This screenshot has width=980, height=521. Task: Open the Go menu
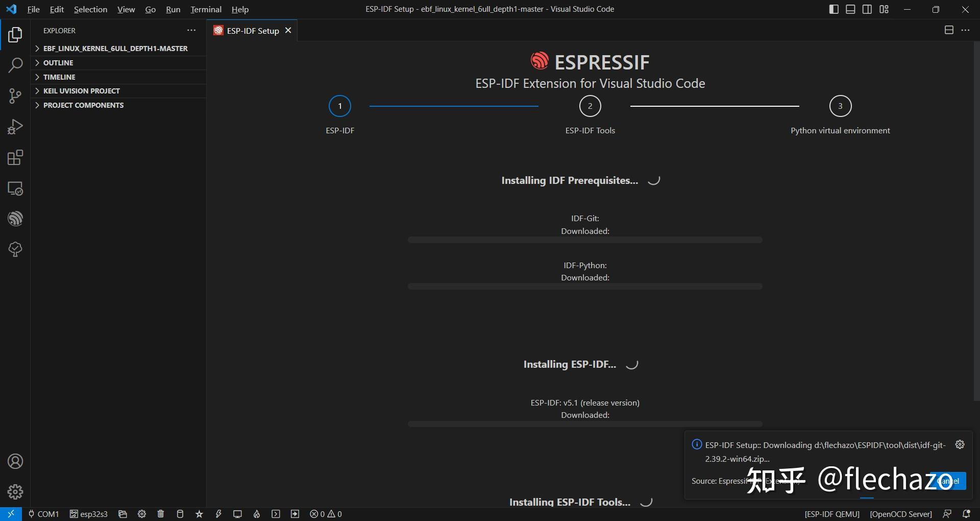click(150, 9)
